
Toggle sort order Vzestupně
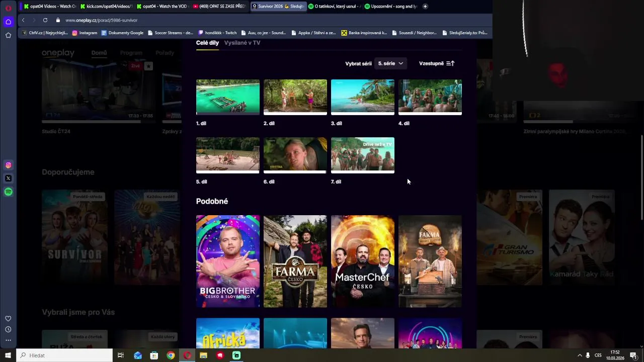437,63
